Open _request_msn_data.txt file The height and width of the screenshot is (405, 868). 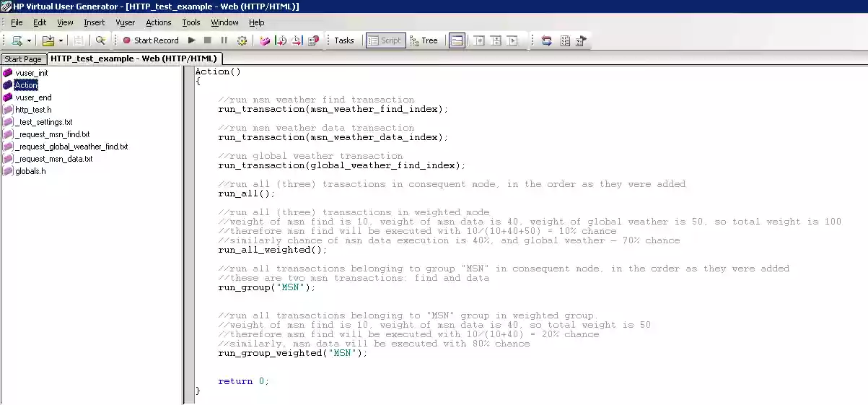[53, 159]
